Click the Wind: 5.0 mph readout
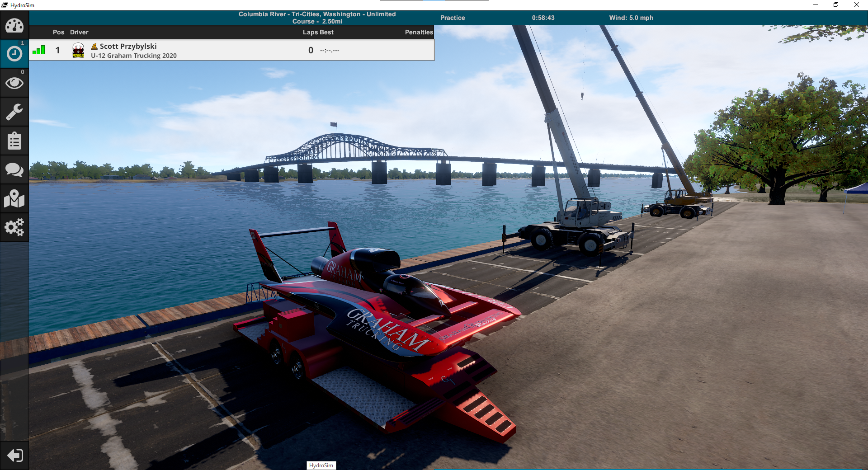Screen dimensions: 868x470 (x=631, y=18)
